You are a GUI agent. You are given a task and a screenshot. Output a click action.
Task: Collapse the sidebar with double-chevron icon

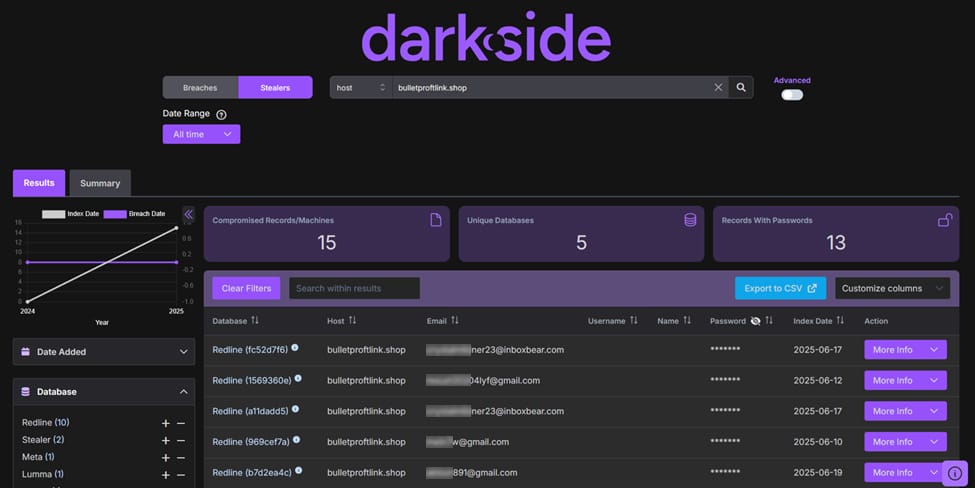coord(188,214)
